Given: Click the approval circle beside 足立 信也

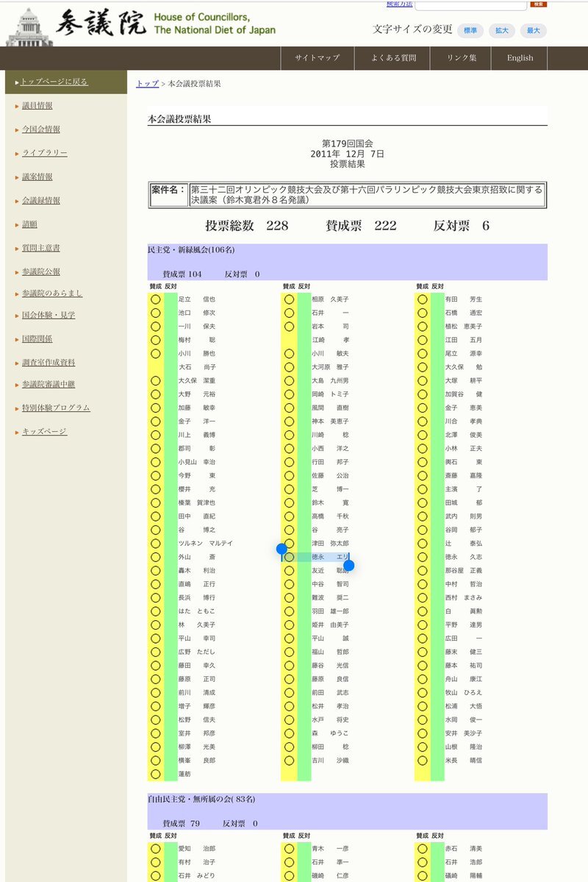Looking at the screenshot, I should click(x=156, y=299).
